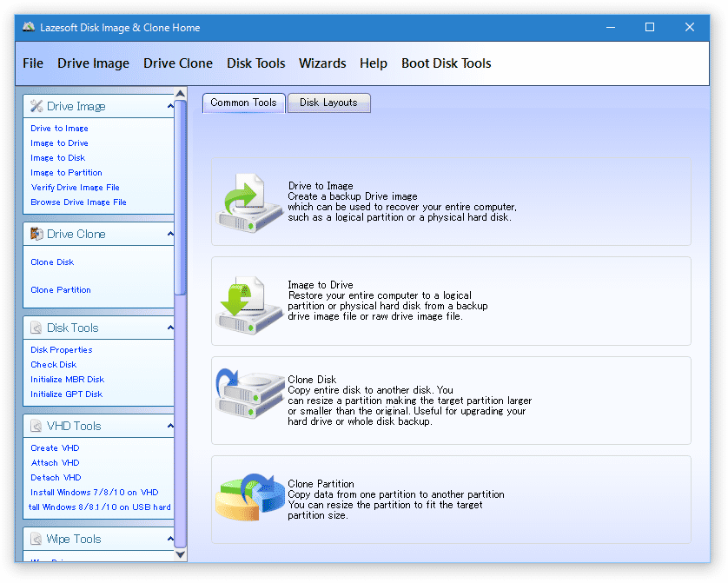Click Detach VHD link
Screen dimensions: 728x583
click(x=56, y=478)
